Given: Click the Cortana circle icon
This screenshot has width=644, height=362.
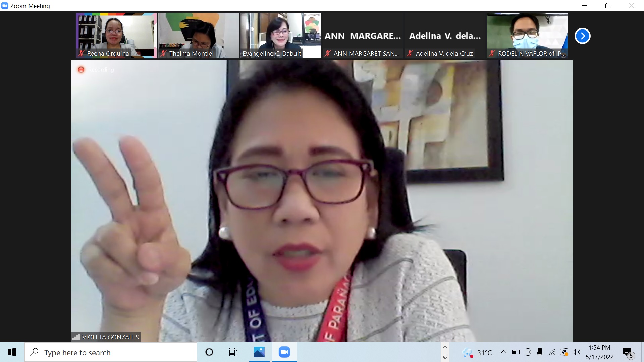Looking at the screenshot, I should point(209,352).
